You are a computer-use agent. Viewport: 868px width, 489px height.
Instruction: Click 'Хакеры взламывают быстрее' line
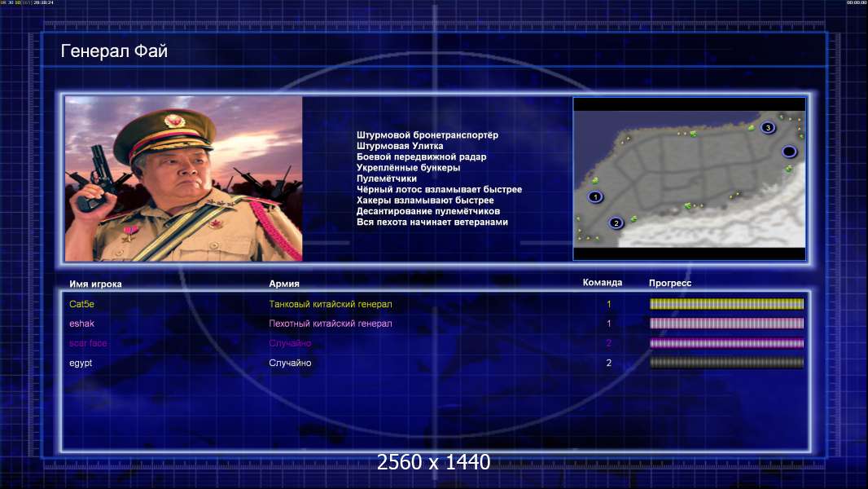pos(425,200)
